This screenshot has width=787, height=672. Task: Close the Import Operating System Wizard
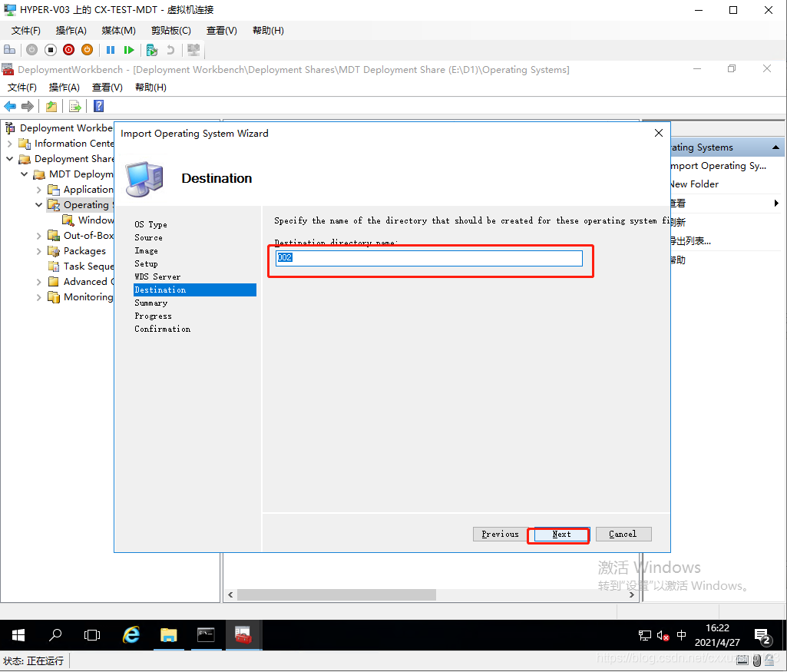(x=659, y=133)
